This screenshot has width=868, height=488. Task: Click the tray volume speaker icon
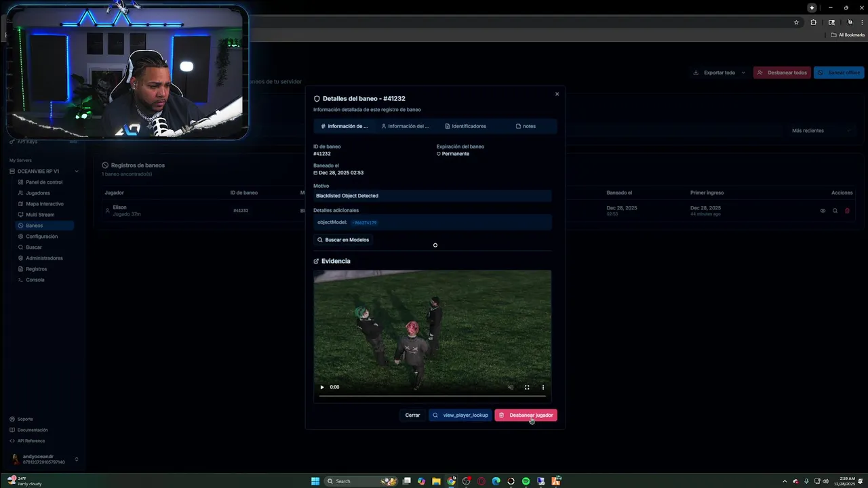click(825, 481)
